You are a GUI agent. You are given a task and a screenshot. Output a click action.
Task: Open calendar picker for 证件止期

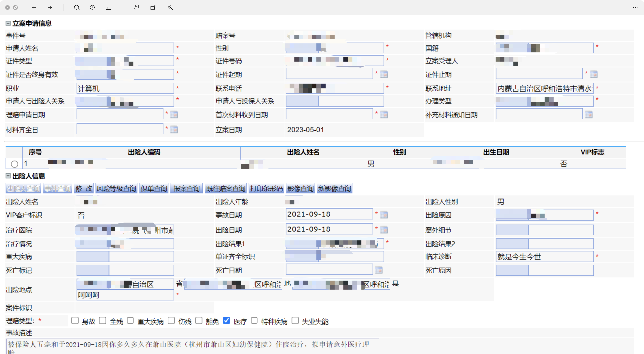click(x=594, y=74)
